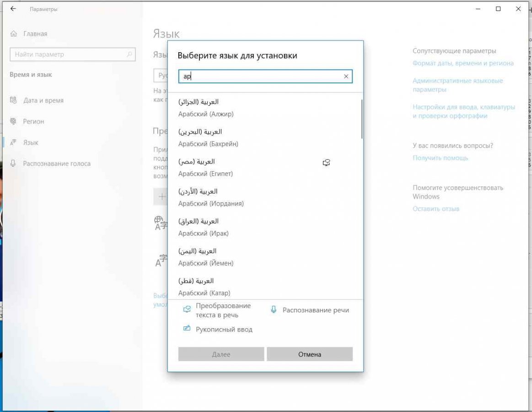Click the back arrow in Settings
Viewport: 532px width, 412px height.
coord(13,9)
